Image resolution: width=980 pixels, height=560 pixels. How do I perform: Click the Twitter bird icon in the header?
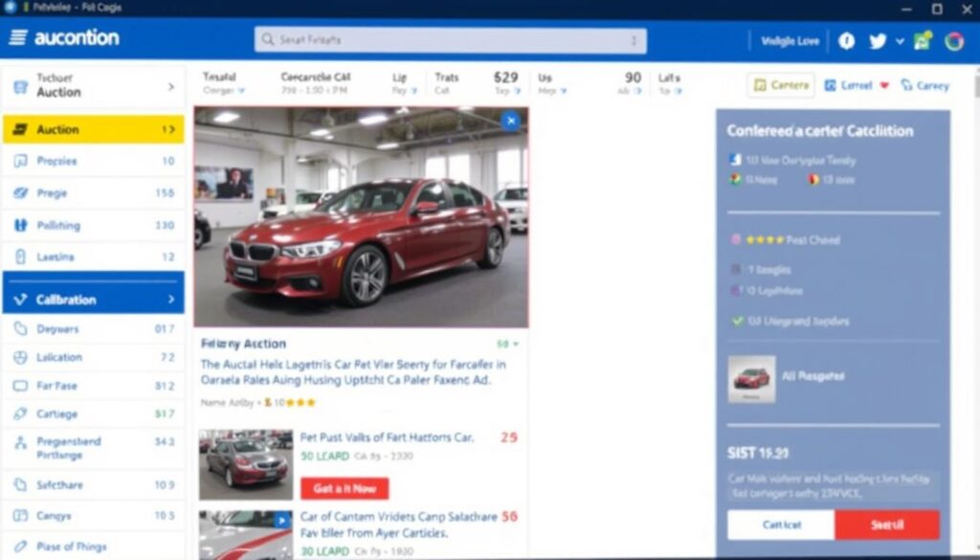click(877, 41)
